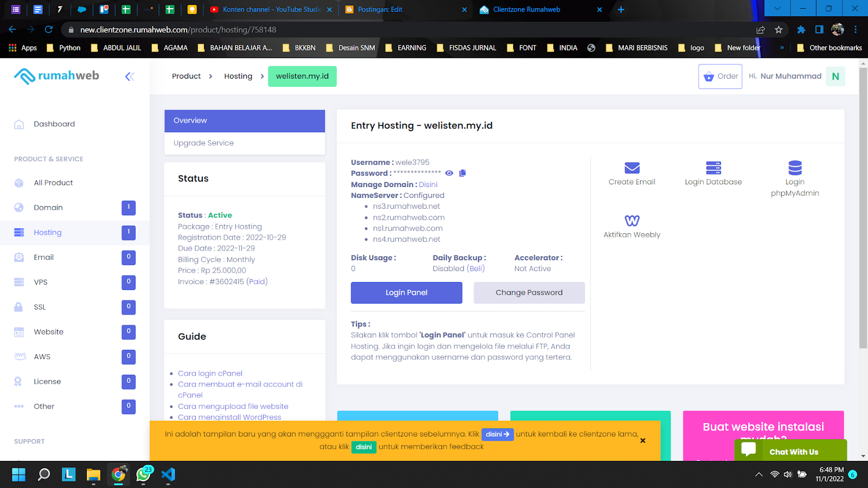This screenshot has width=868, height=488.
Task: Click the Login Panel button
Action: pyautogui.click(x=406, y=293)
